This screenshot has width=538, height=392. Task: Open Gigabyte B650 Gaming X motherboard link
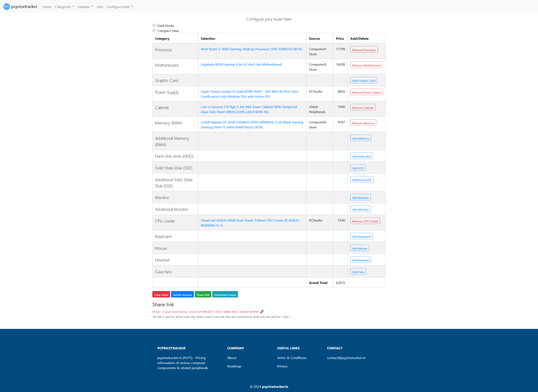tap(241, 65)
